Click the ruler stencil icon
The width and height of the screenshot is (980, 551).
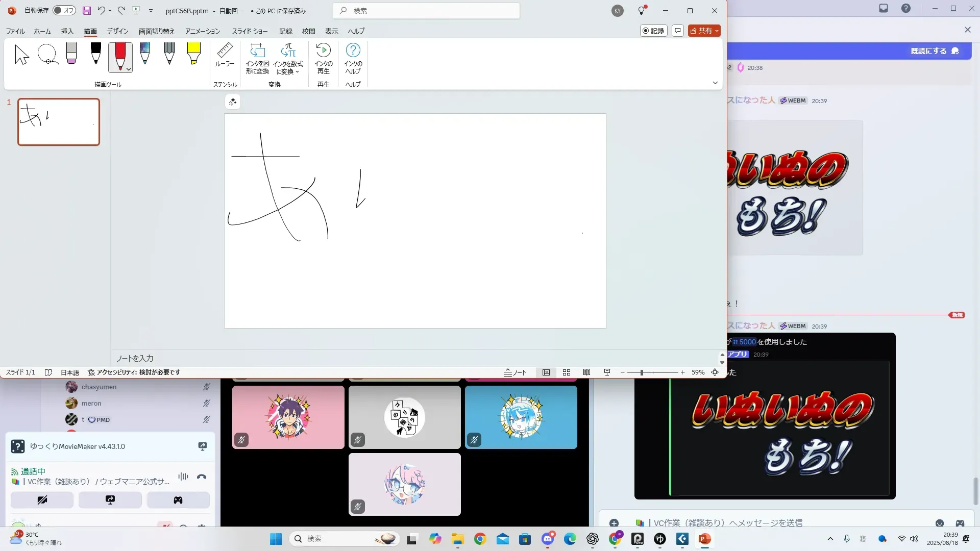[225, 51]
